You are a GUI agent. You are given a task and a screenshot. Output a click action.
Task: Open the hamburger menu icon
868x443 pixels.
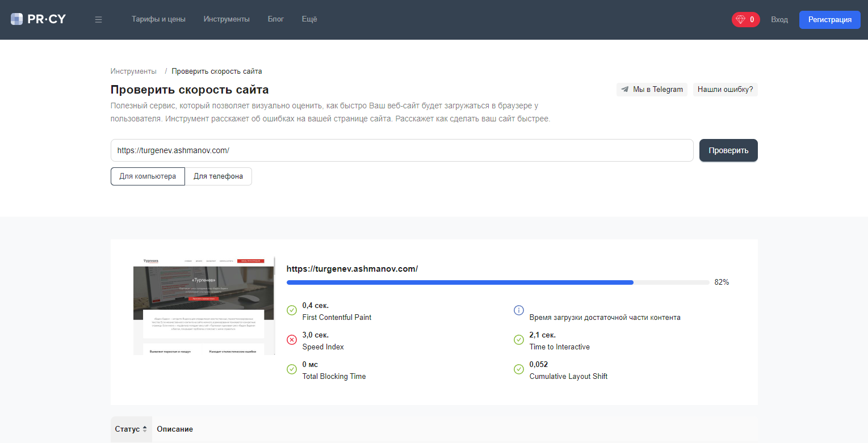click(98, 19)
